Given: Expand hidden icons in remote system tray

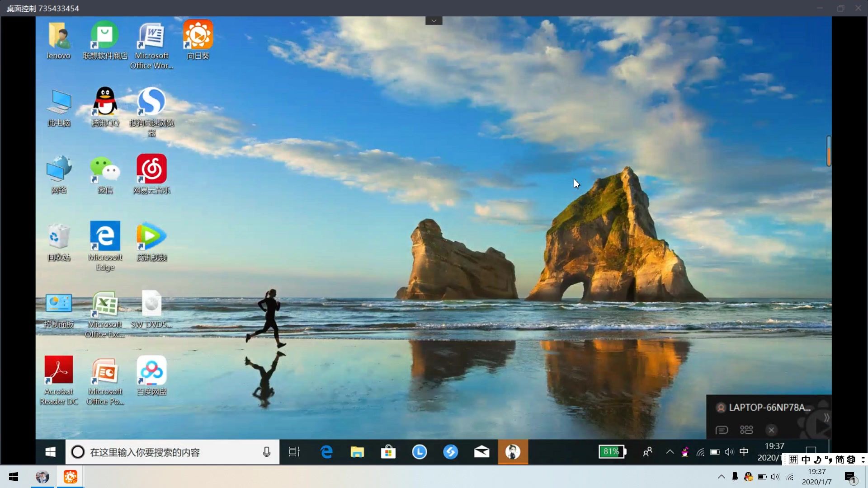Looking at the screenshot, I should coord(670,452).
